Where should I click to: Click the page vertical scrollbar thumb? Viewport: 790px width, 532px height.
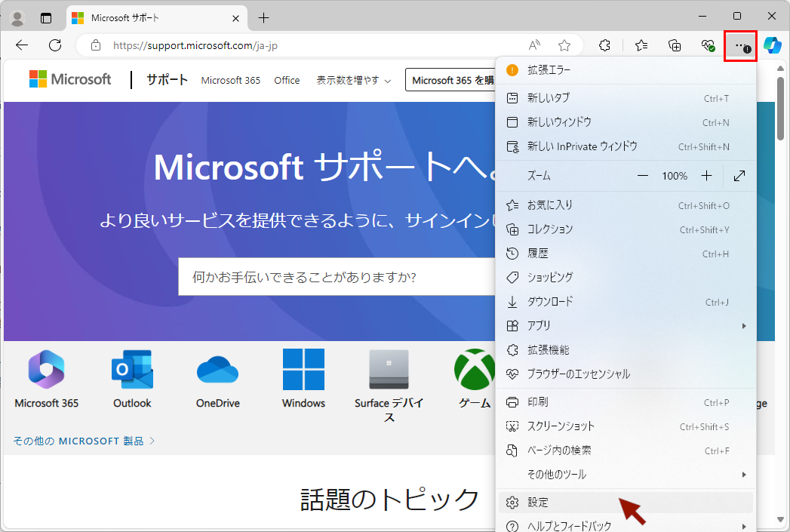click(780, 108)
